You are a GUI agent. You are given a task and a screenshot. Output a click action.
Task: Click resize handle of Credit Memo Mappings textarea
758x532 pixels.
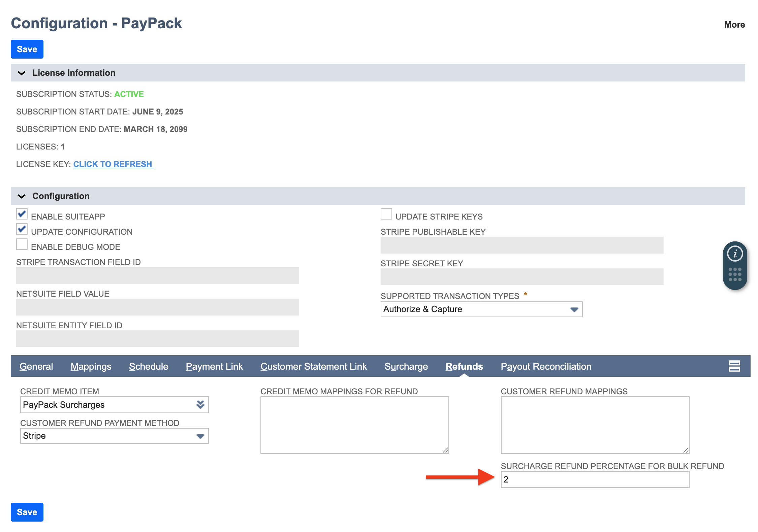pyautogui.click(x=445, y=450)
